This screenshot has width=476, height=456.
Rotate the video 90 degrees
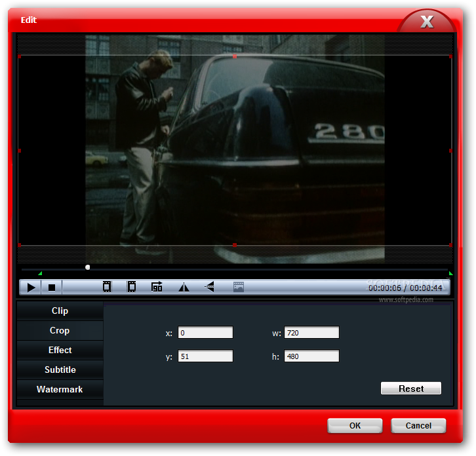pos(157,287)
